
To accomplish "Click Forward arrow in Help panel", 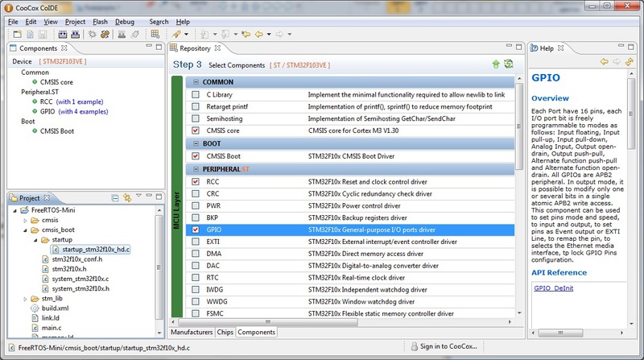I will pos(617,62).
